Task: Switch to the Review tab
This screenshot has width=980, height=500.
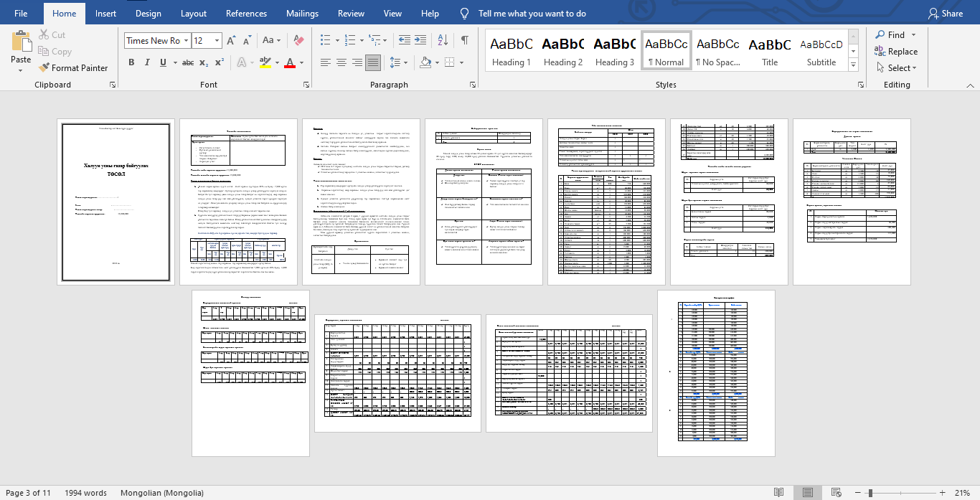Action: pos(352,14)
